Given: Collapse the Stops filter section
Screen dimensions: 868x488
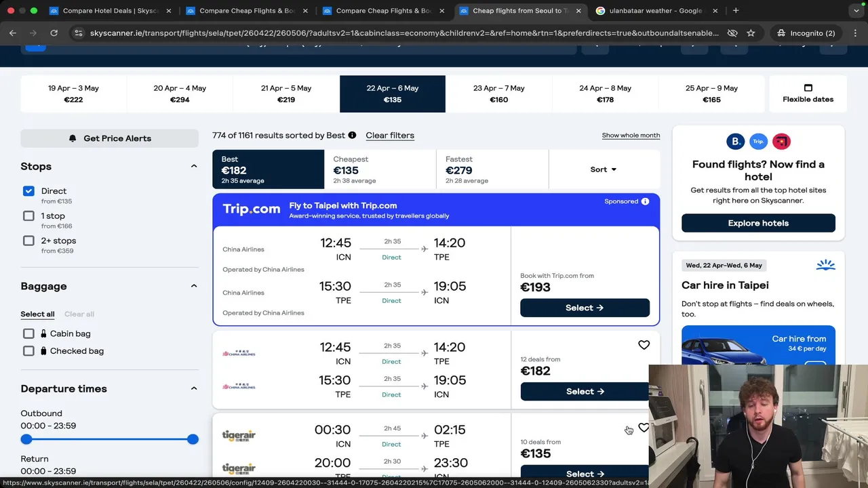Looking at the screenshot, I should pyautogui.click(x=193, y=166).
